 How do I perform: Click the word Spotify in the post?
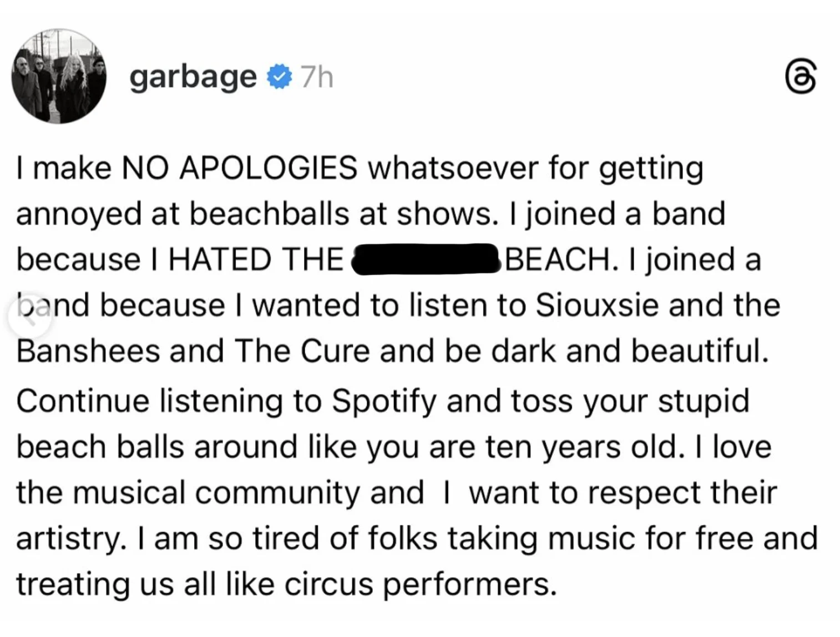click(384, 401)
